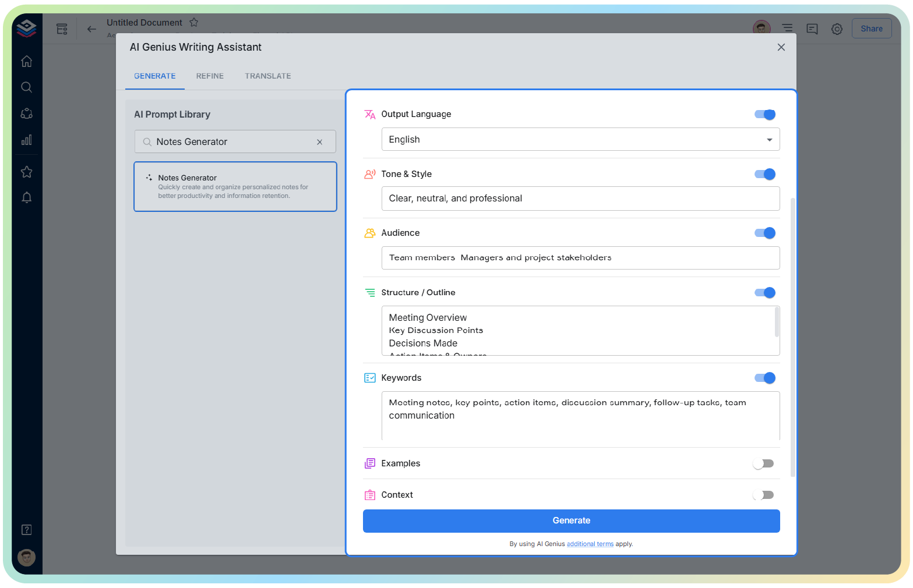This screenshot has height=588, width=913.
Task: Disable the Output Language toggle
Action: pyautogui.click(x=764, y=115)
